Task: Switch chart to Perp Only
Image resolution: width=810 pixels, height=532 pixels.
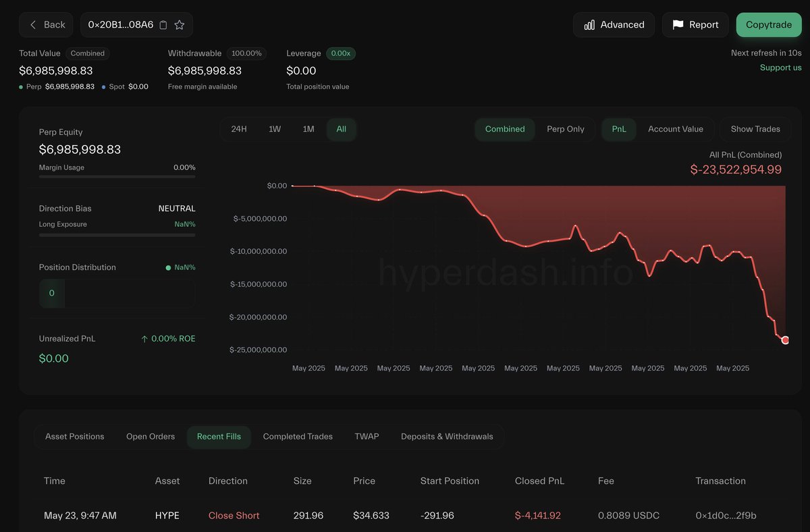Action: coord(566,129)
